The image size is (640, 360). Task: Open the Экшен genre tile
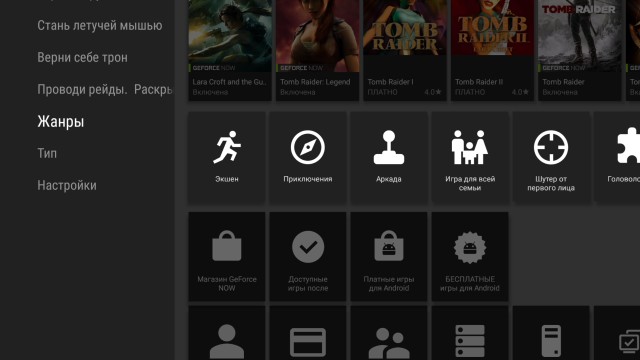pos(227,157)
